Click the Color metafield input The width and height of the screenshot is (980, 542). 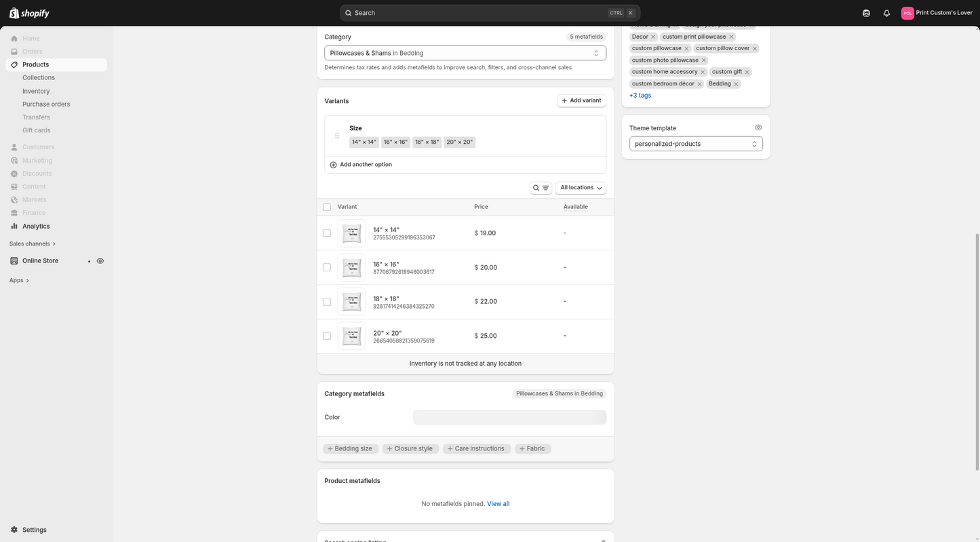[x=509, y=418]
